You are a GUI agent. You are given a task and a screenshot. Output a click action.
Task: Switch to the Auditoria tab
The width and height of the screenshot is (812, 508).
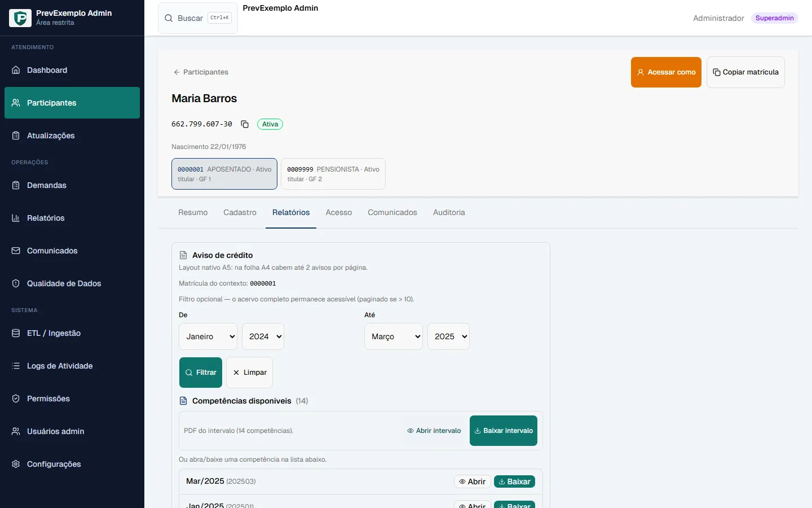click(x=449, y=213)
